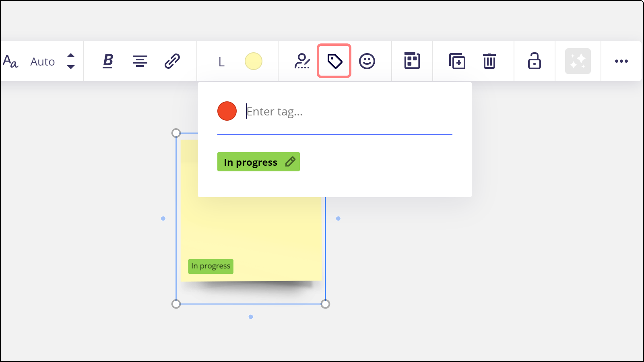Toggle bold text formatting
The width and height of the screenshot is (644, 362).
click(x=108, y=61)
